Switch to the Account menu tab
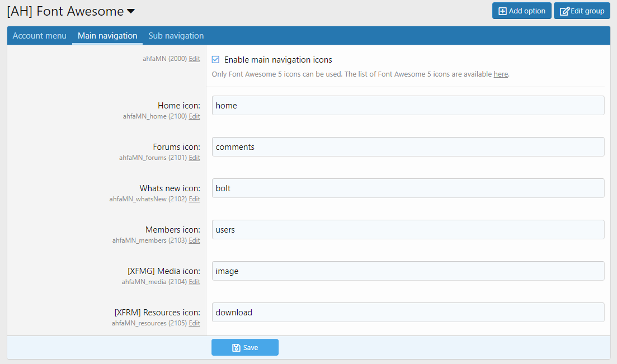The width and height of the screenshot is (617, 364). (x=39, y=36)
